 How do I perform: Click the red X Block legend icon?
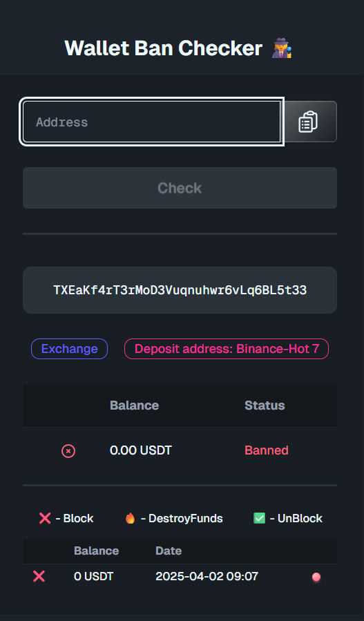click(x=45, y=518)
